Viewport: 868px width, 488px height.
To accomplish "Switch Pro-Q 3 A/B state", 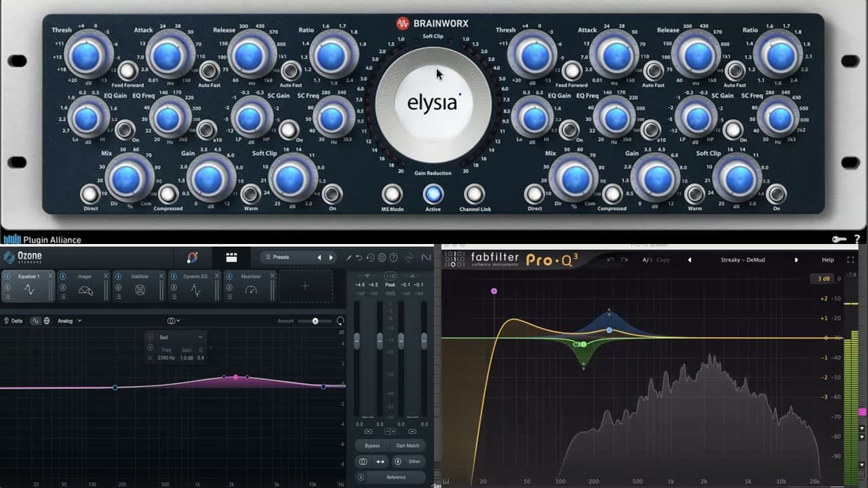I will pos(649,260).
